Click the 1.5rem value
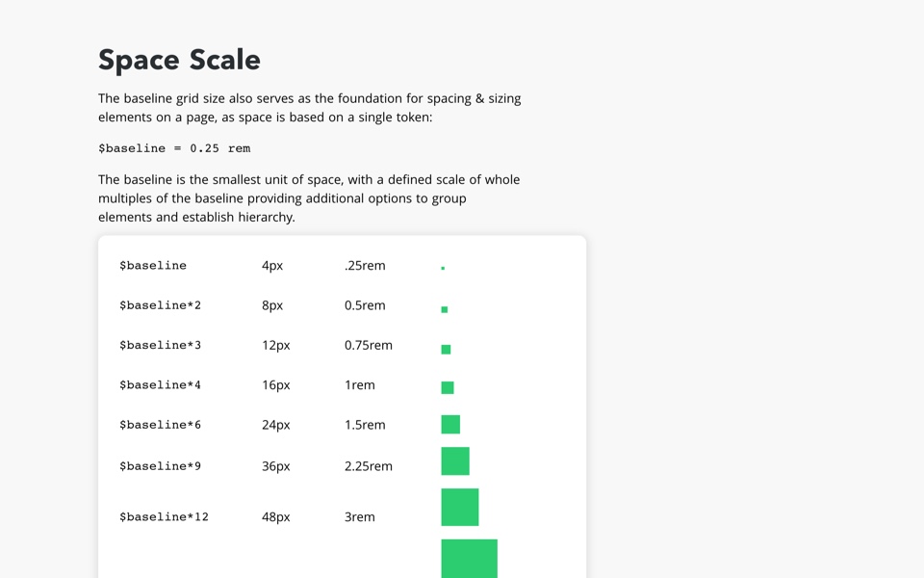Viewport: 924px width, 578px height. point(365,425)
